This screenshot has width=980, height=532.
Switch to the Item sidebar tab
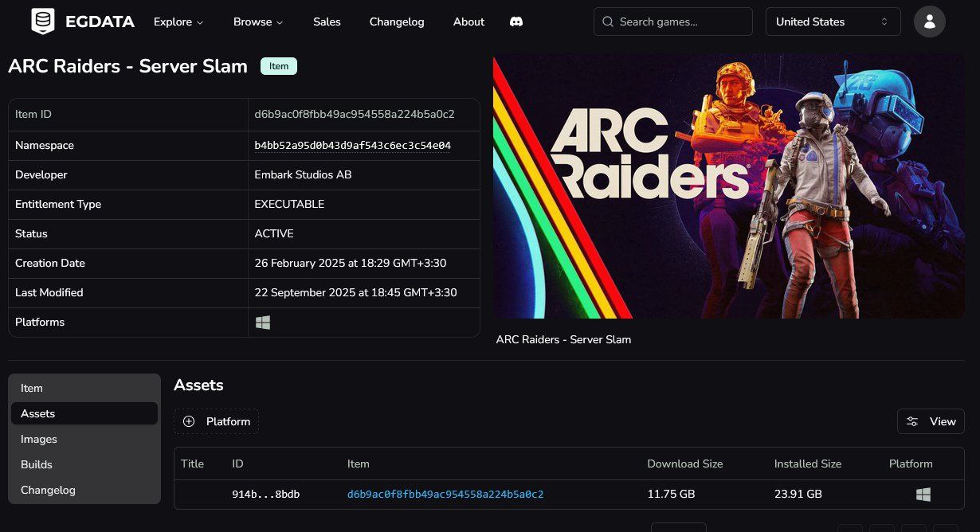[84, 388]
